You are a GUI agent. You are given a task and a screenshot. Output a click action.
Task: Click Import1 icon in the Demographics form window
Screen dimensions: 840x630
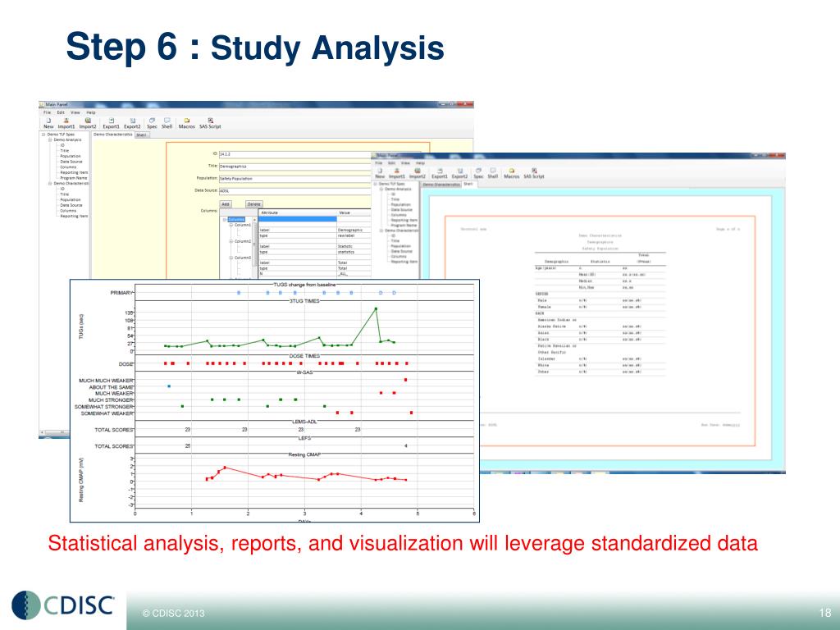pyautogui.click(x=66, y=124)
